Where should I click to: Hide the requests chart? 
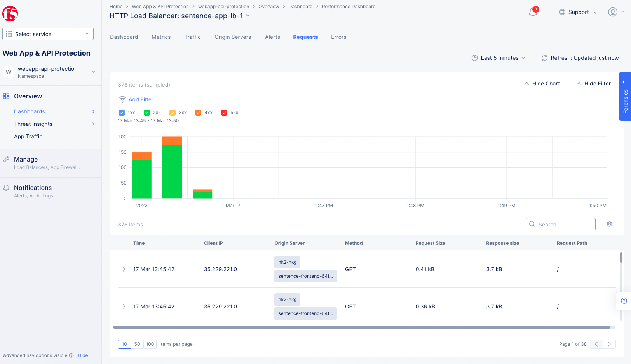click(542, 84)
